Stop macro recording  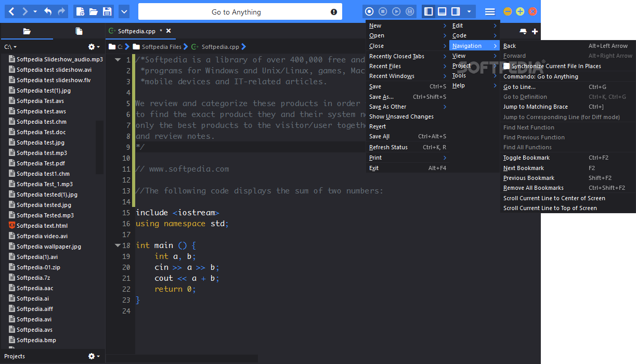click(x=383, y=11)
